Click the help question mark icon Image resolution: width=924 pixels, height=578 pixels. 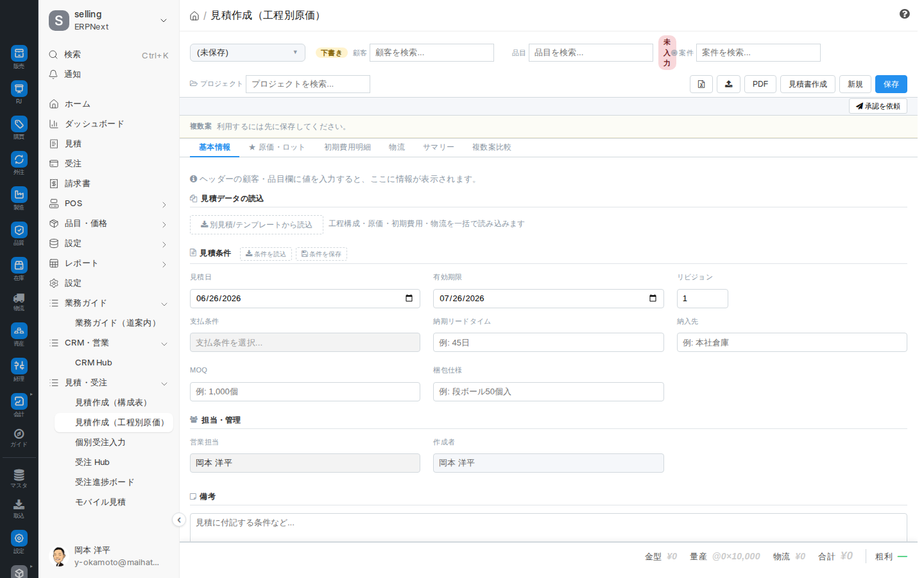(x=904, y=13)
